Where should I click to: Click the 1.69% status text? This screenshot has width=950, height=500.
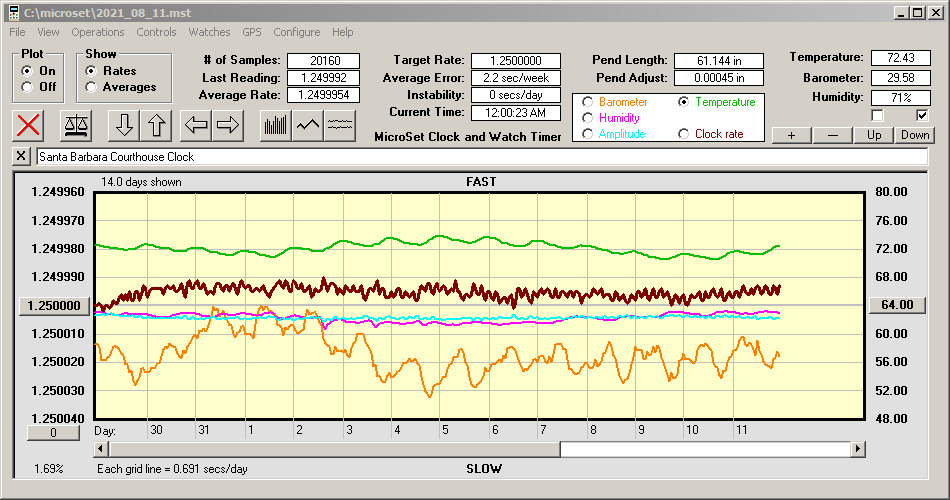48,468
